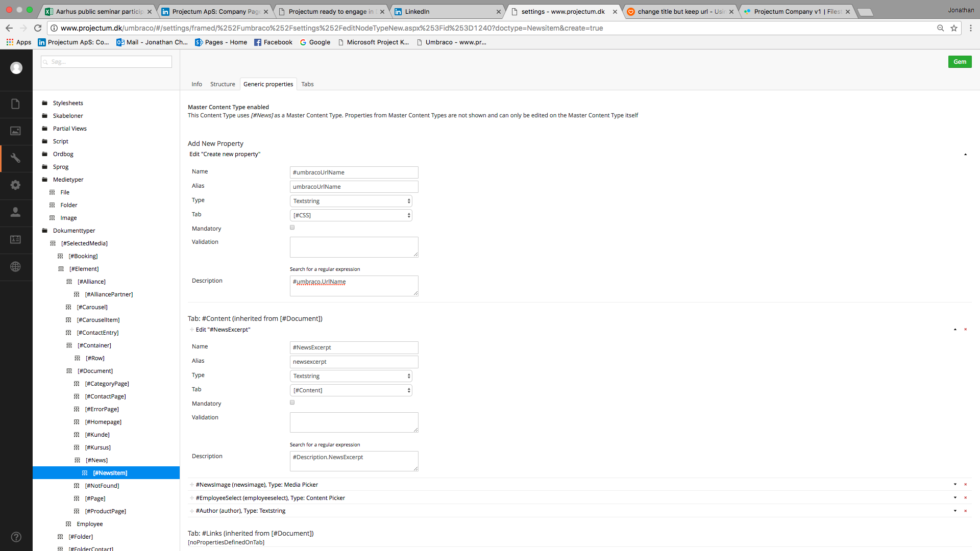Bookmark page with star icon
Image resolution: width=980 pixels, height=551 pixels.
pyautogui.click(x=954, y=28)
